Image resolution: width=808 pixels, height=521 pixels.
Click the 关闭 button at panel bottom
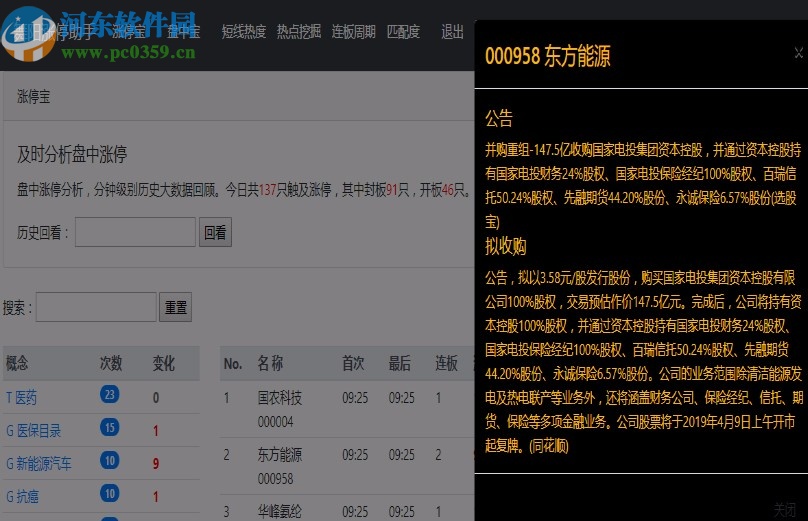click(x=785, y=510)
